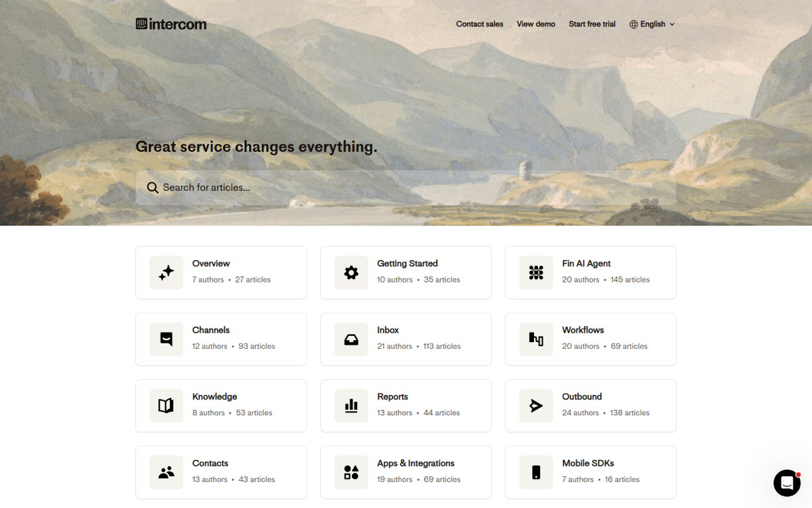Open the Outbound collection title
The image size is (812, 508).
click(x=582, y=396)
